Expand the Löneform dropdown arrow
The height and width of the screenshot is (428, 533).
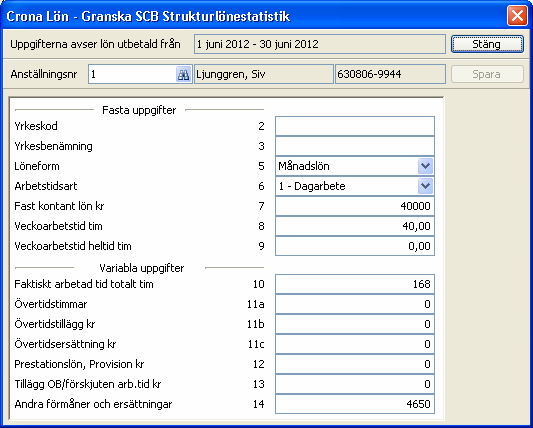425,166
